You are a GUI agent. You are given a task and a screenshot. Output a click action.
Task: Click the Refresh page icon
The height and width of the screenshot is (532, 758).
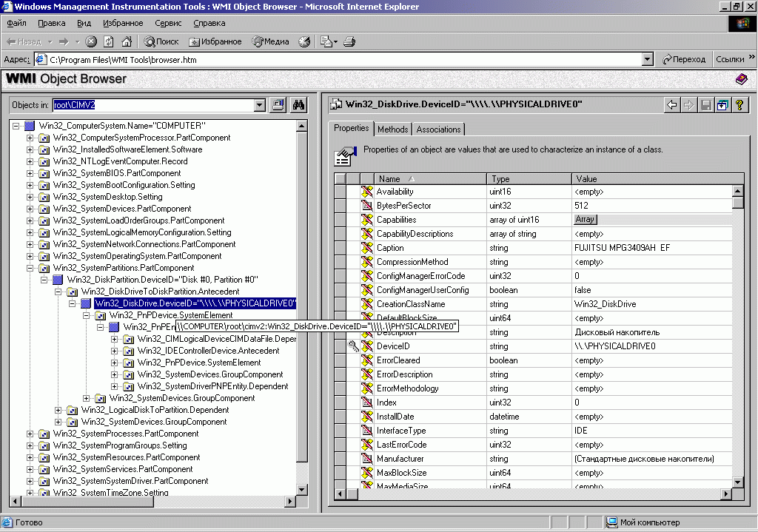pos(109,41)
